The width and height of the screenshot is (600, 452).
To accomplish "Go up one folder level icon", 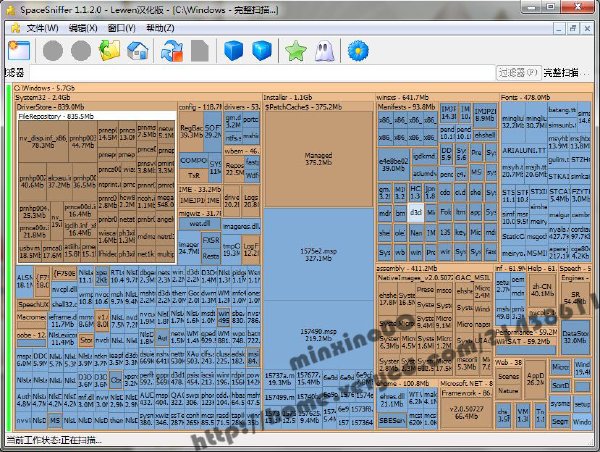I will [x=109, y=51].
